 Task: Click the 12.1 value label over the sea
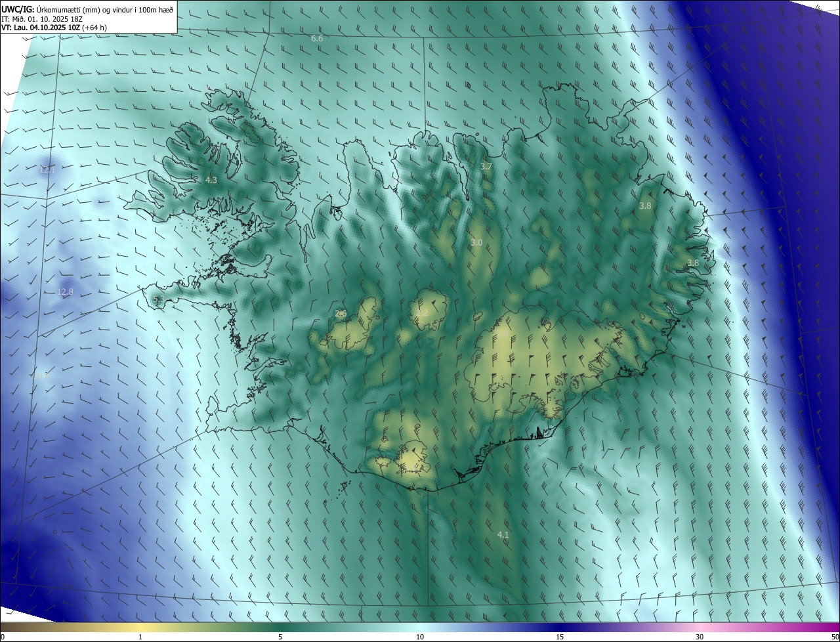point(47,169)
